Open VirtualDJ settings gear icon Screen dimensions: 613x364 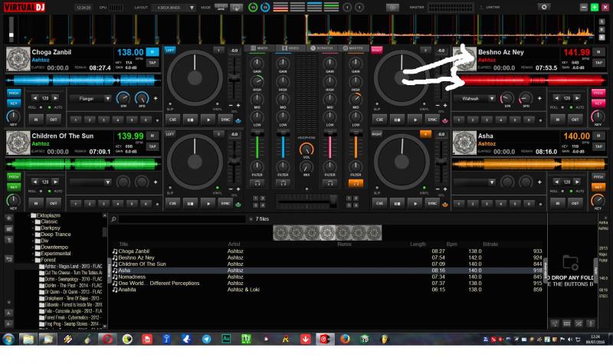click(544, 7)
